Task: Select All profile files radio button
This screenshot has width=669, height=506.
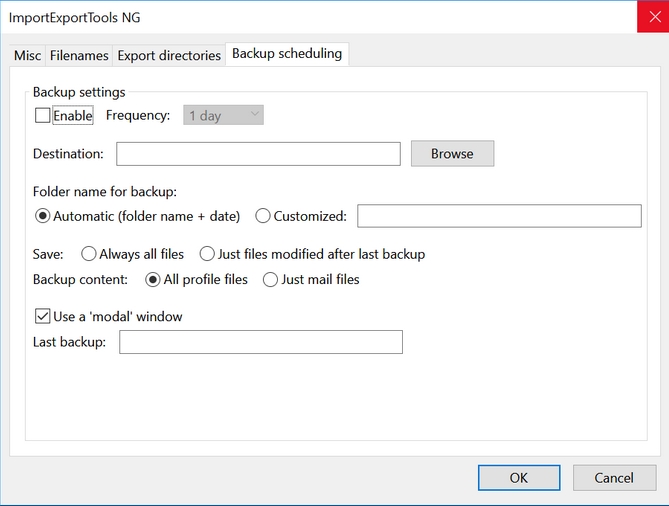Action: click(x=153, y=280)
